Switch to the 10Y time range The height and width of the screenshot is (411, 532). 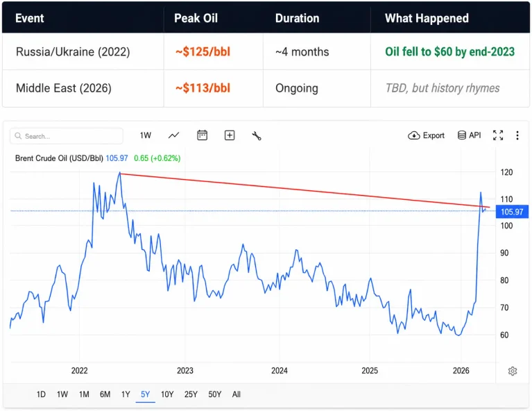[x=167, y=394]
